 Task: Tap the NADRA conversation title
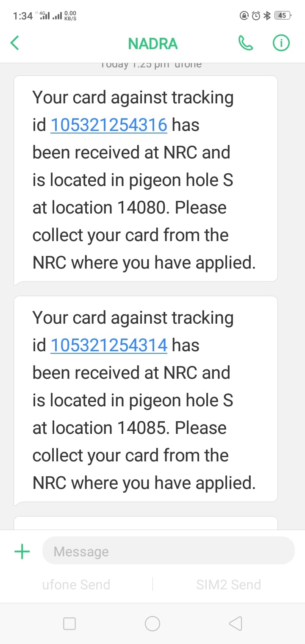[152, 44]
